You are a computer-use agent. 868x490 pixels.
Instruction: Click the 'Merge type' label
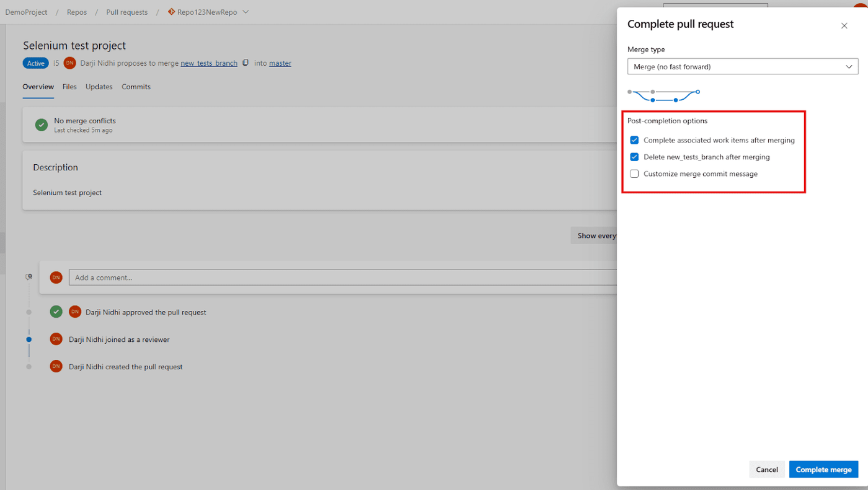click(646, 49)
